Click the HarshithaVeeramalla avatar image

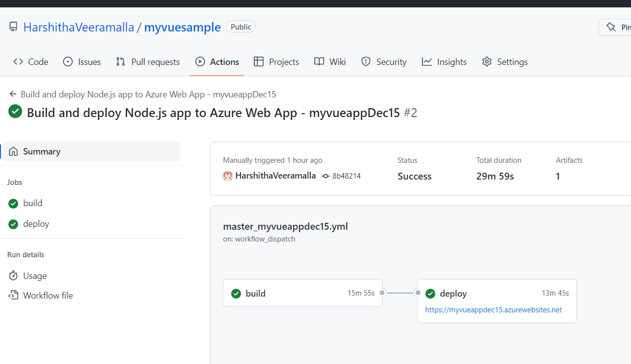click(x=228, y=176)
